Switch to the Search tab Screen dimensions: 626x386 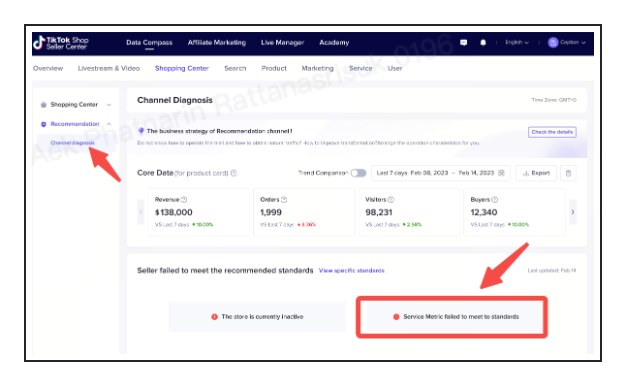point(235,68)
